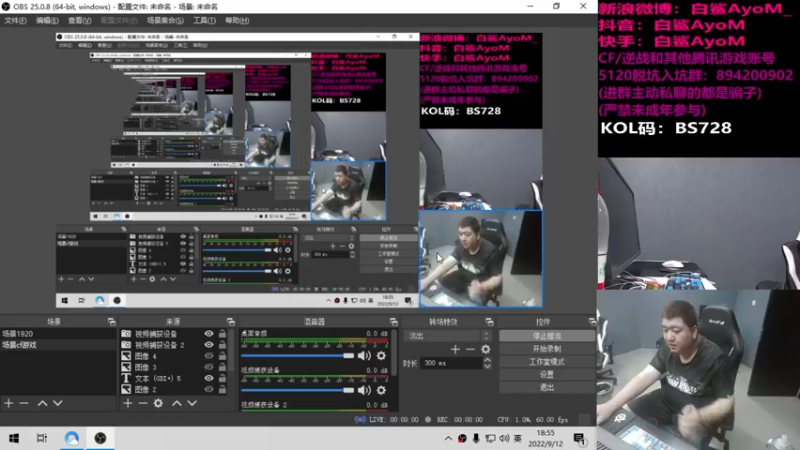Click 退出 button

546,387
